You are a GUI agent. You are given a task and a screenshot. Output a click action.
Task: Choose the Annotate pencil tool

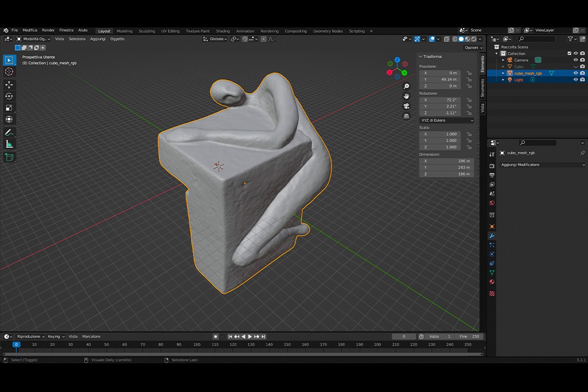click(9, 132)
